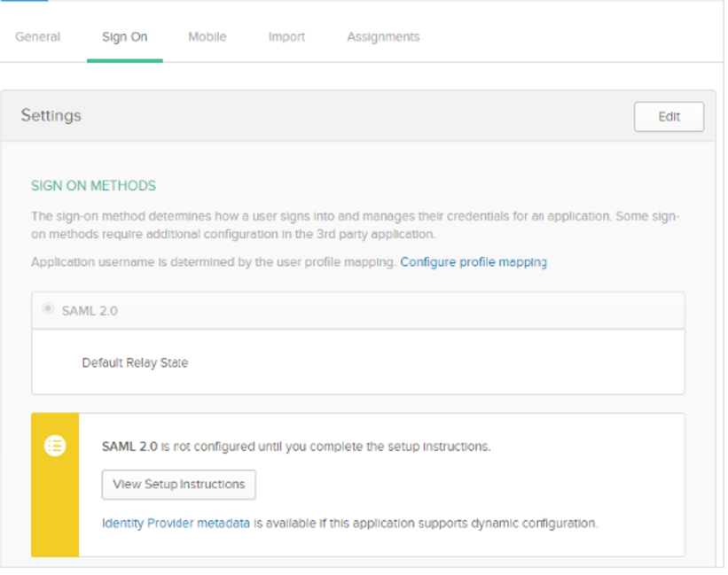Click the Default Relay State label
Screen dimensions: 728x575
[x=135, y=362]
